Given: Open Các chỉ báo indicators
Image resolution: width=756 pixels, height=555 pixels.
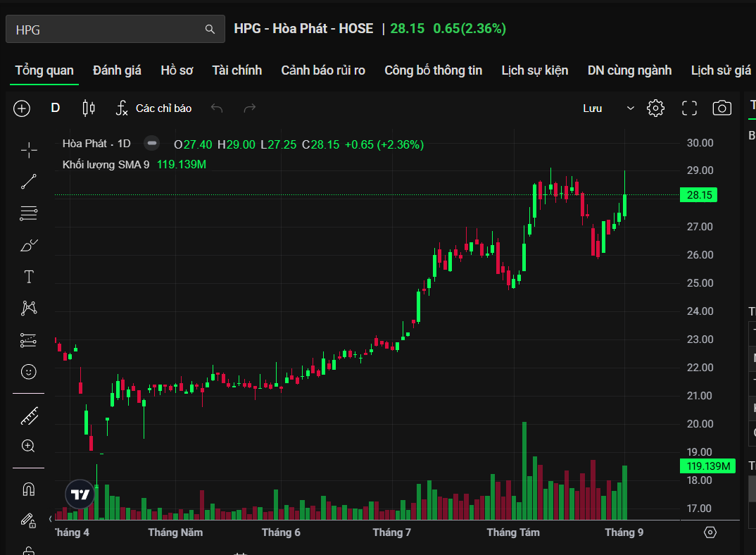Looking at the screenshot, I should pyautogui.click(x=153, y=108).
